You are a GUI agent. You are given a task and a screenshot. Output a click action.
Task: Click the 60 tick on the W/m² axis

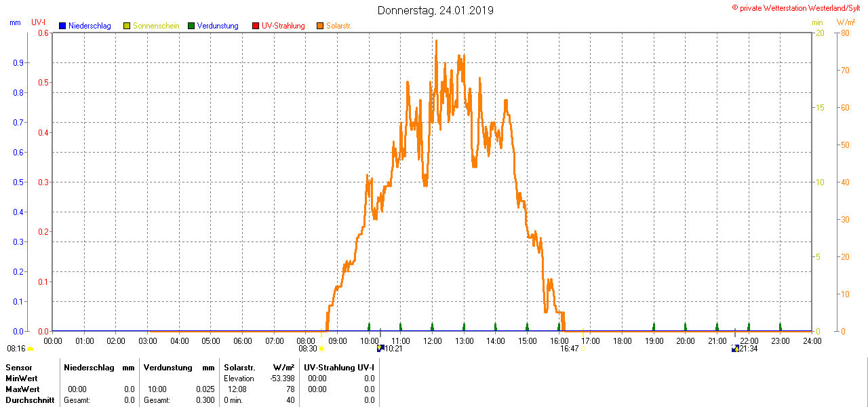[x=845, y=107]
